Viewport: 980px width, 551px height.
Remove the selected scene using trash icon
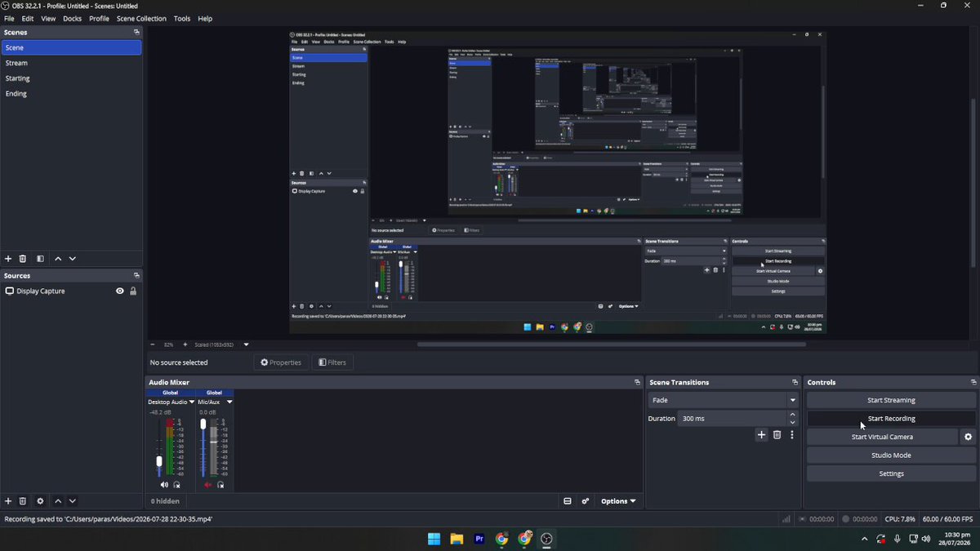pos(23,259)
